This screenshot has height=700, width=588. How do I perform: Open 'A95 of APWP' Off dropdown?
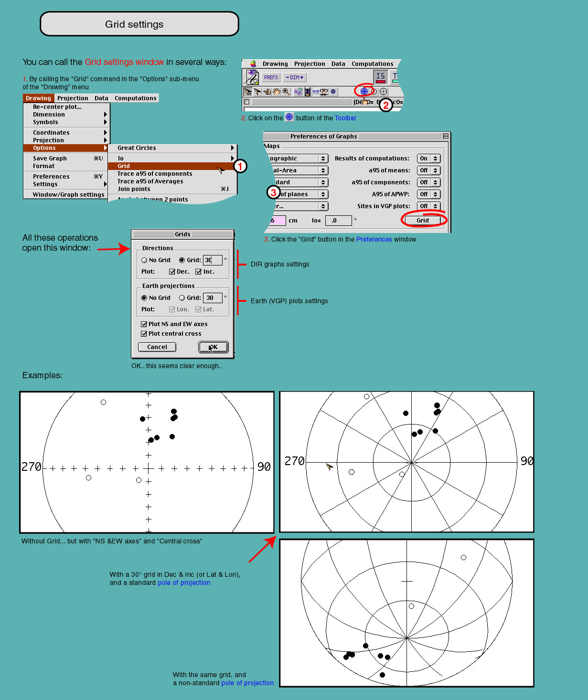[x=429, y=194]
